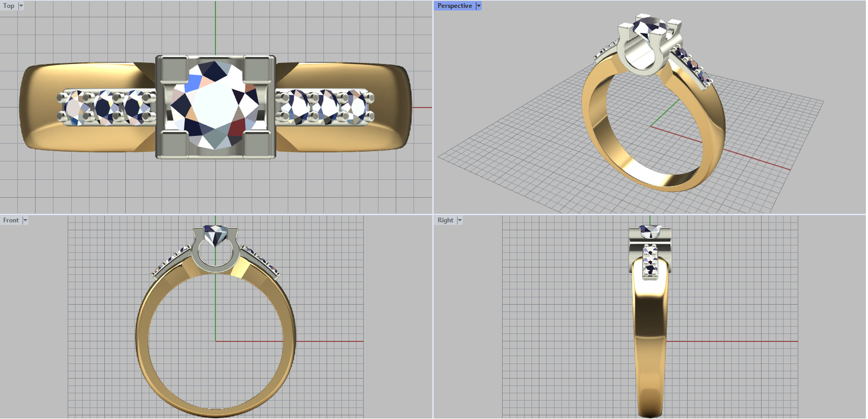Open the Front viewport dropdown arrow
868x419 pixels.
25,220
